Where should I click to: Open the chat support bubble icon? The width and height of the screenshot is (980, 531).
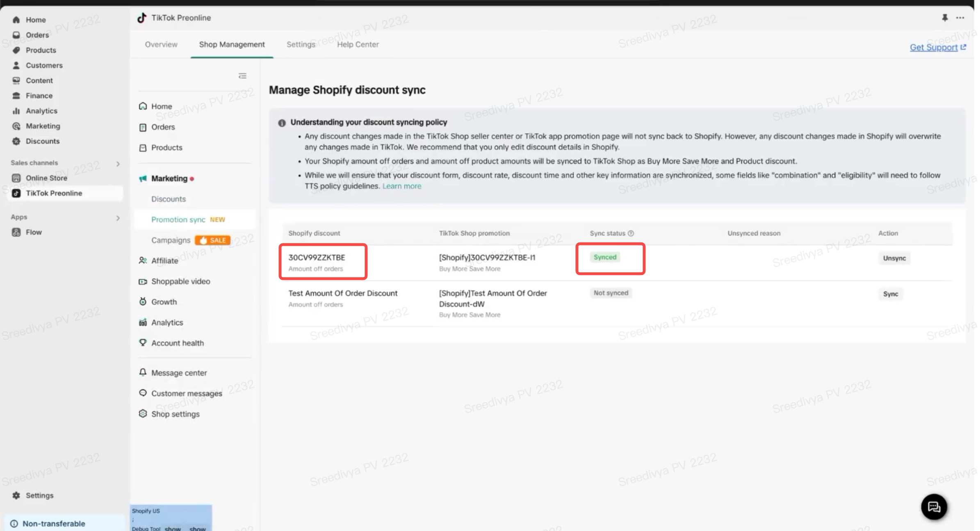pos(934,507)
